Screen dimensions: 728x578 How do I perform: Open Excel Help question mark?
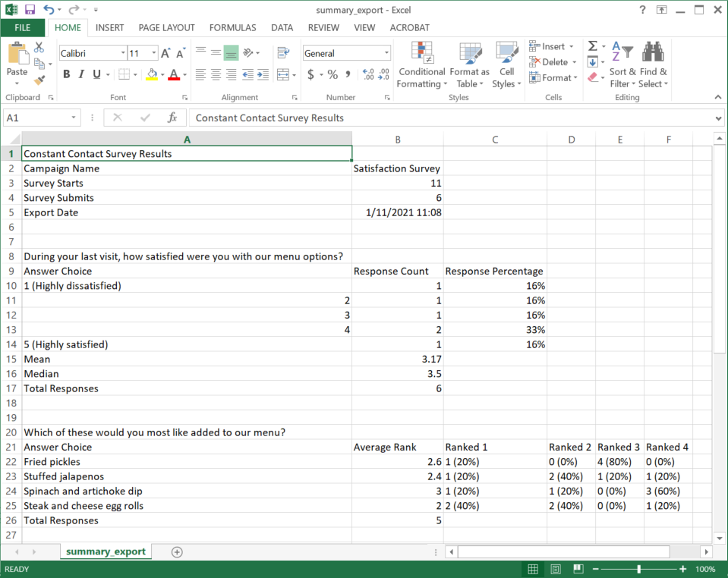642,10
